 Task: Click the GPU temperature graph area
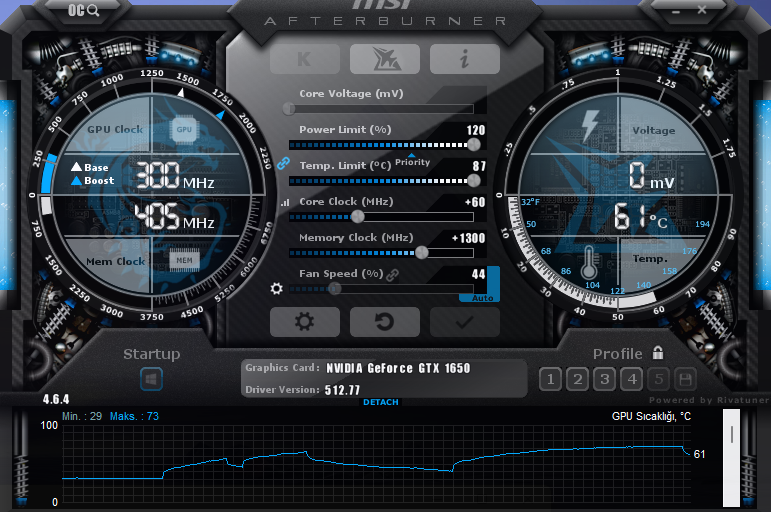pyautogui.click(x=376, y=465)
